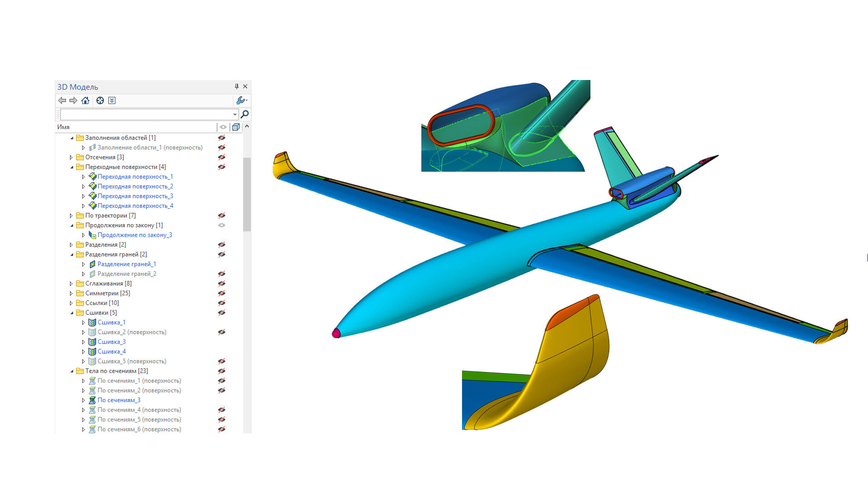Screen dimensions: 868x488
Task: Click the Сшивка_3 stitch icon
Action: click(x=92, y=342)
